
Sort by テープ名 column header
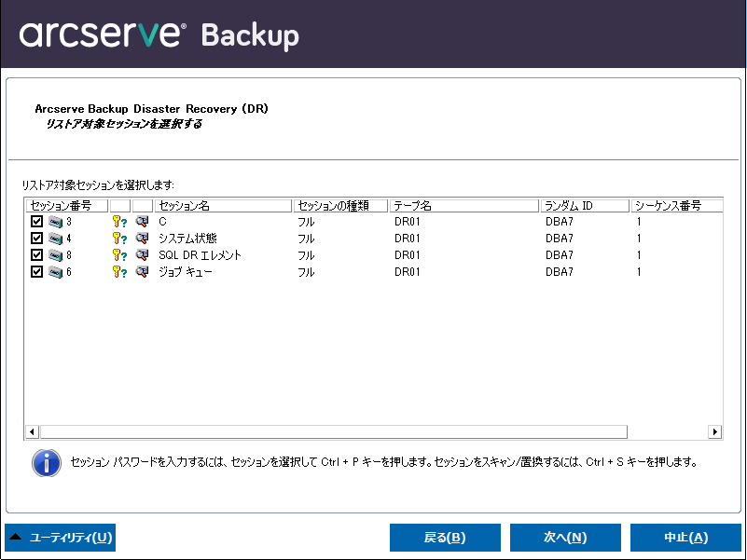coord(464,206)
